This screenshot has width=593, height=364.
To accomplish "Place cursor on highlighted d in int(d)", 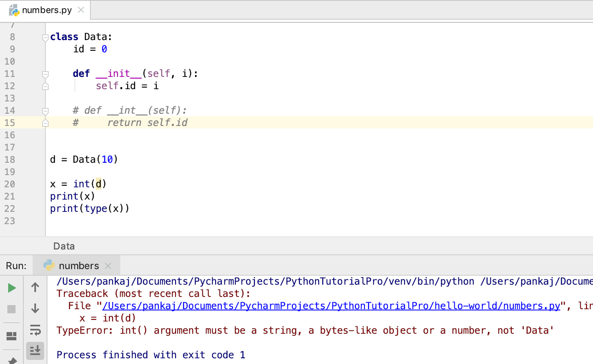I will click(x=99, y=184).
